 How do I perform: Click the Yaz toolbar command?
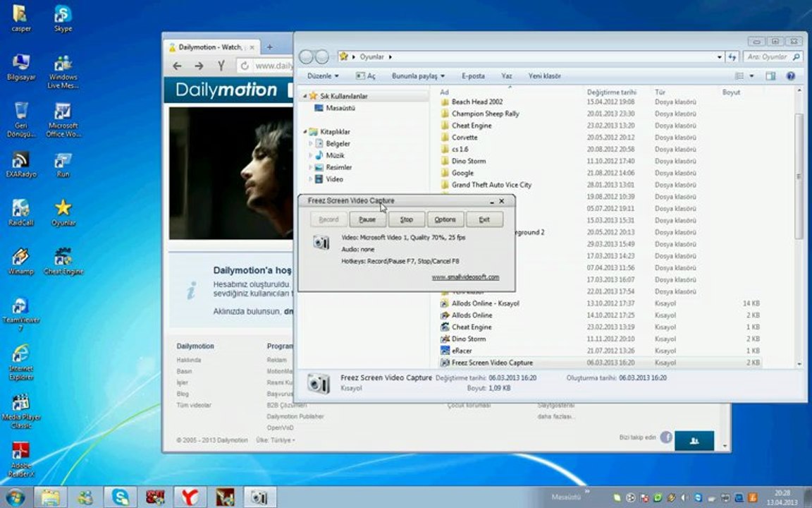pyautogui.click(x=507, y=75)
